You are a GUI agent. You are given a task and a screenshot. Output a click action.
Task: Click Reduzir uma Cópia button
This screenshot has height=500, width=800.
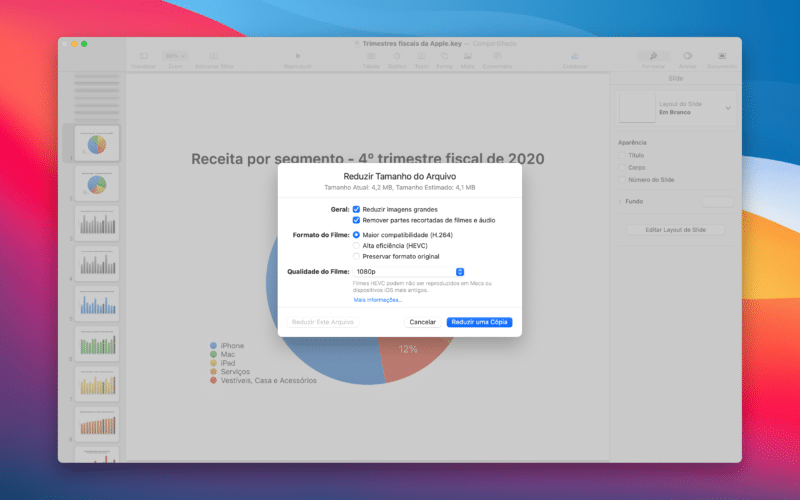(479, 322)
